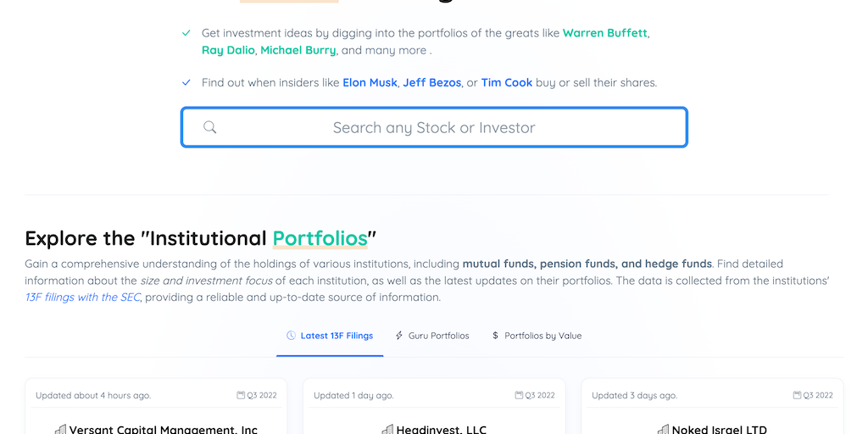Click the calendar icon on Versant card
This screenshot has width=868, height=434.
(242, 395)
